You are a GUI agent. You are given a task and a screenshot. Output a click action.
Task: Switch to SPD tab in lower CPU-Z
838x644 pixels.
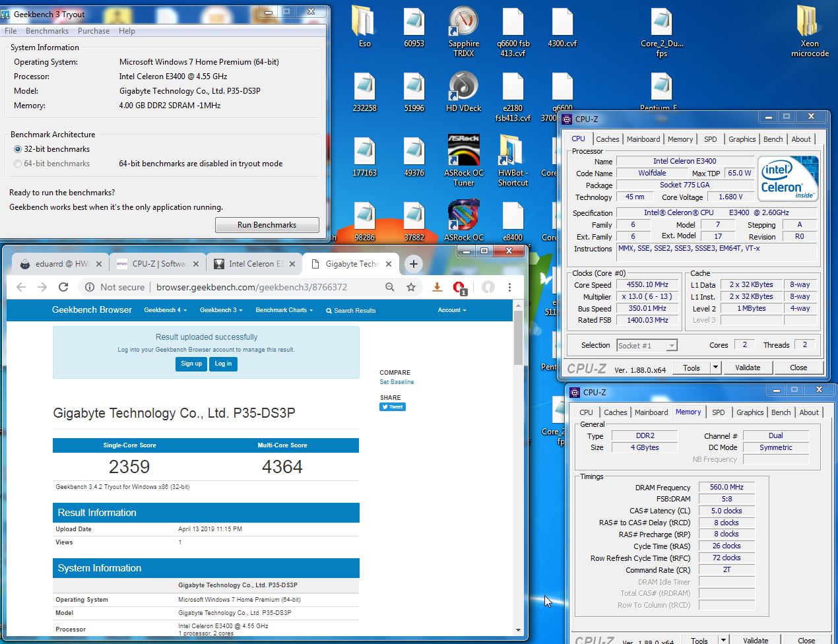click(719, 412)
